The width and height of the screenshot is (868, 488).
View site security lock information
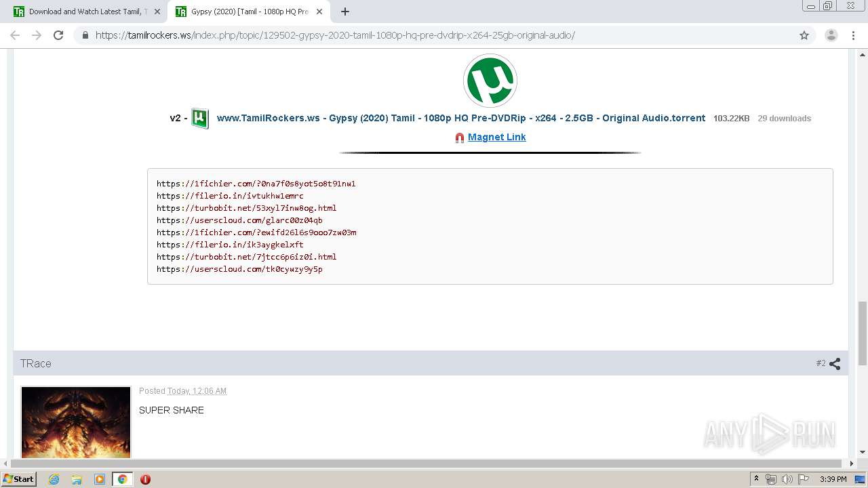tap(85, 35)
